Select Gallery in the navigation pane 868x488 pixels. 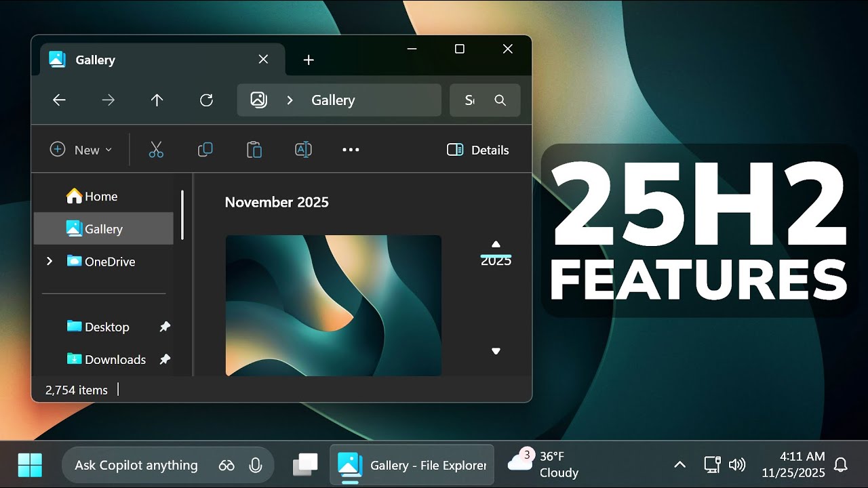point(104,229)
